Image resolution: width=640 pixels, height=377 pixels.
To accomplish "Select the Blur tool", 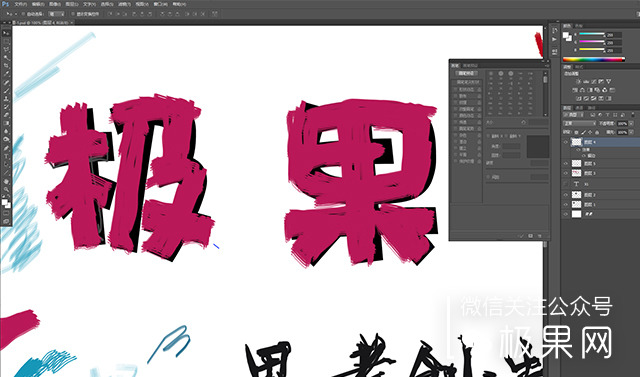I will (x=6, y=131).
